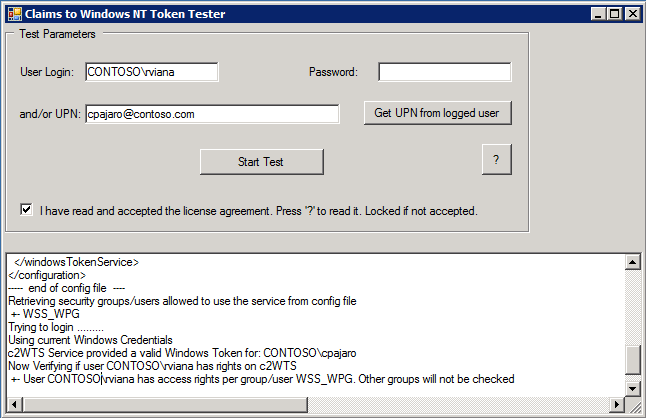Image resolution: width=646 pixels, height=418 pixels.
Task: Click the application icon in the title bar
Action: pos(14,14)
